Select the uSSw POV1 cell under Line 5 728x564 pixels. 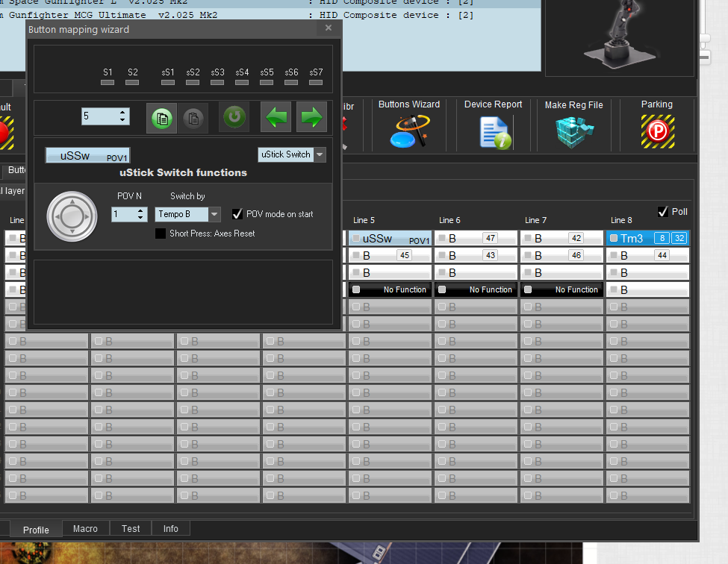[x=390, y=239]
